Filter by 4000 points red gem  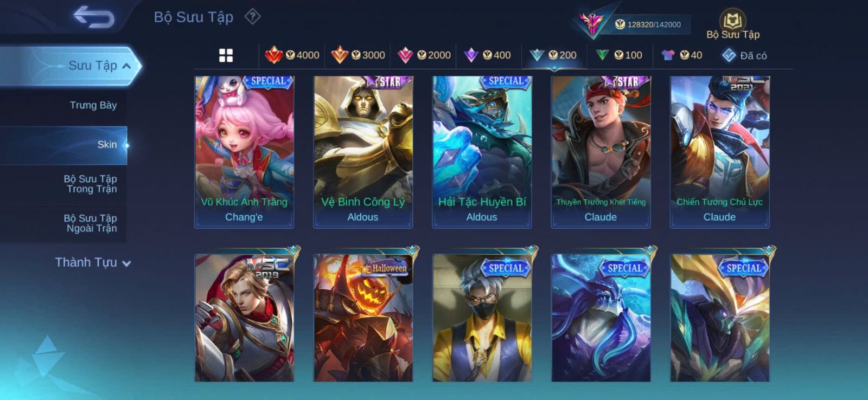click(292, 55)
